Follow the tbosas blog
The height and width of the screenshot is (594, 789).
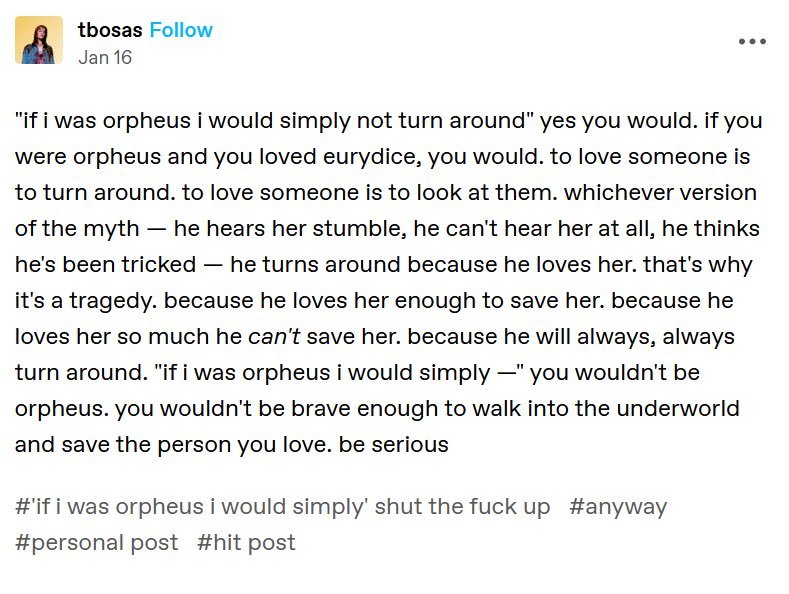tap(181, 30)
